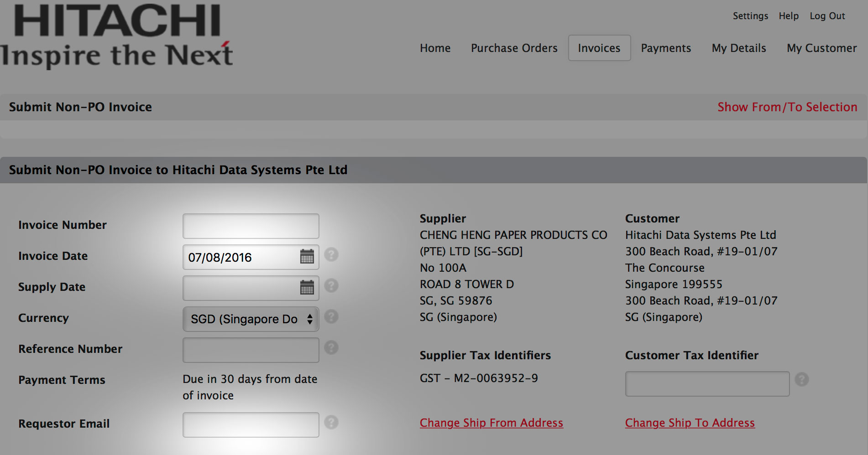Click help icon next to Reference Number

point(331,347)
